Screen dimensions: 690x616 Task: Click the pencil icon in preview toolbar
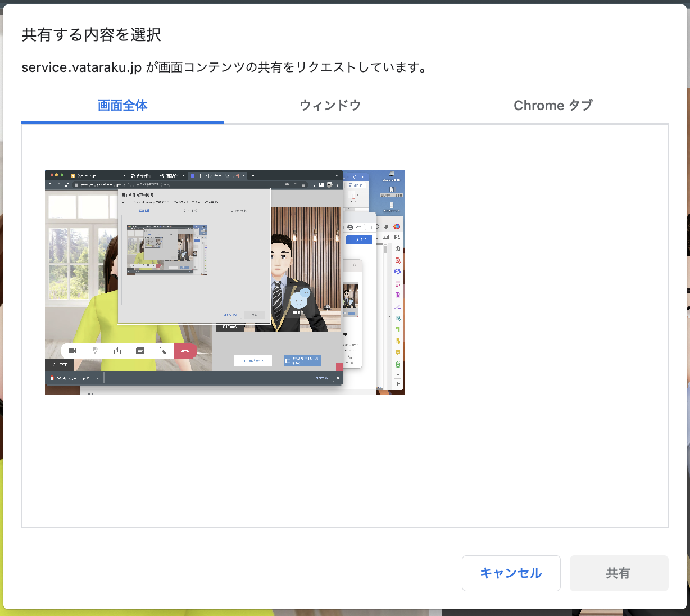163,351
